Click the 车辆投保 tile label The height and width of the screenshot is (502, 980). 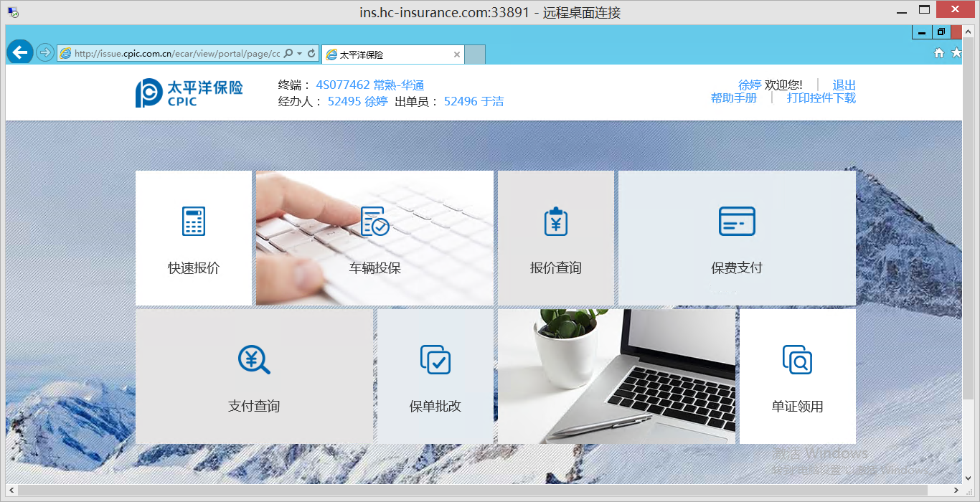[x=374, y=268]
